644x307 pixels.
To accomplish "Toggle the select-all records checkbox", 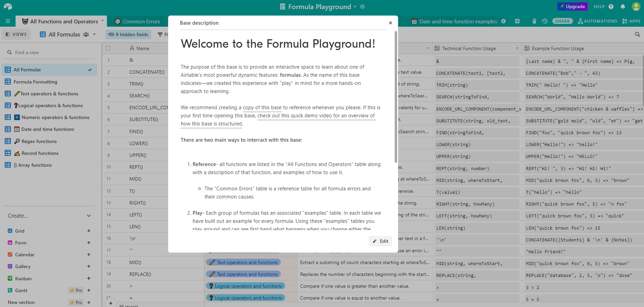I will (x=108, y=48).
